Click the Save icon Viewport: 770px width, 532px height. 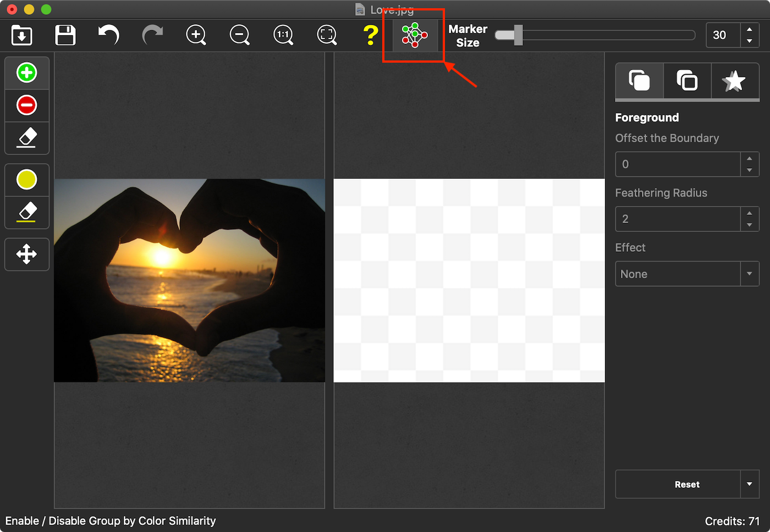pos(65,35)
